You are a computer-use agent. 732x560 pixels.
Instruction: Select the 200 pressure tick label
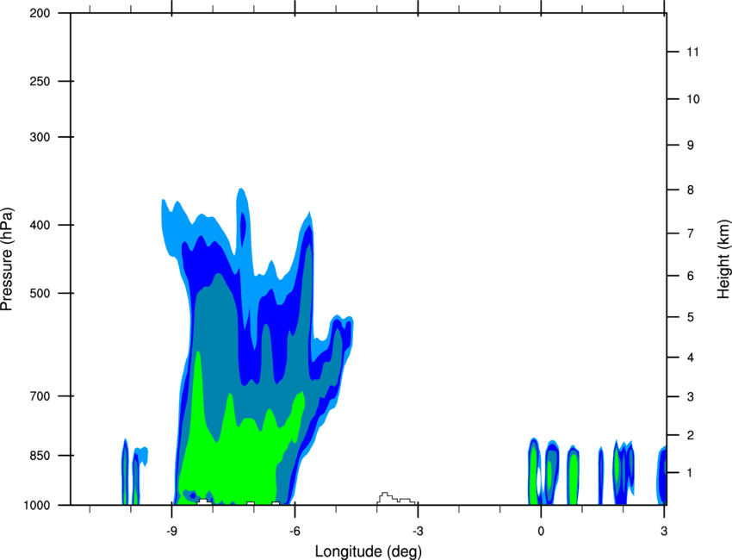(x=40, y=13)
